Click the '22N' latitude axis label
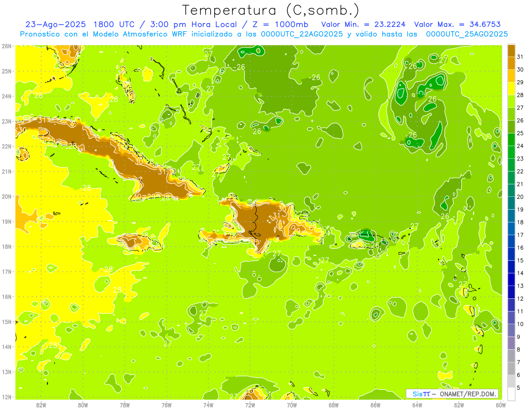The width and height of the screenshot is (532, 411). coord(6,146)
